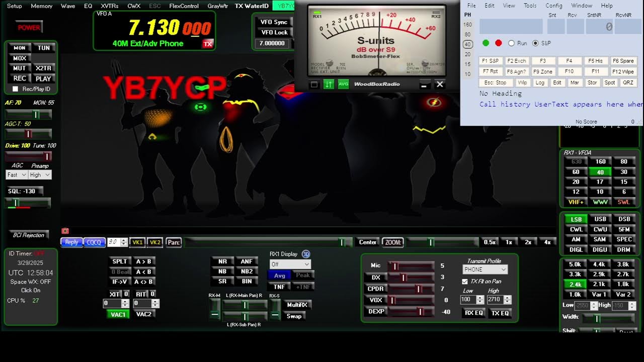Click the VFO Sync button
Viewport: 644px width, 362px height.
pos(274,22)
